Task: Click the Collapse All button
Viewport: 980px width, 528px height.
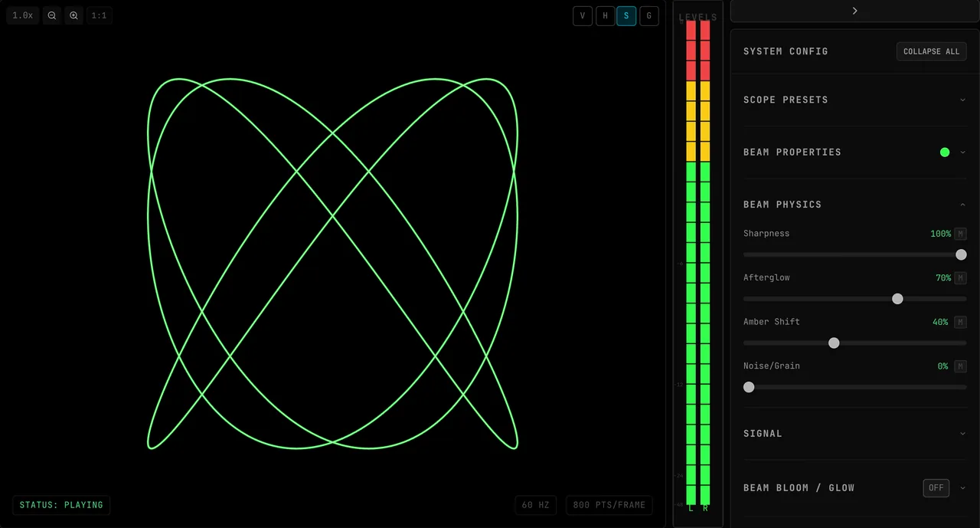Action: [x=931, y=51]
